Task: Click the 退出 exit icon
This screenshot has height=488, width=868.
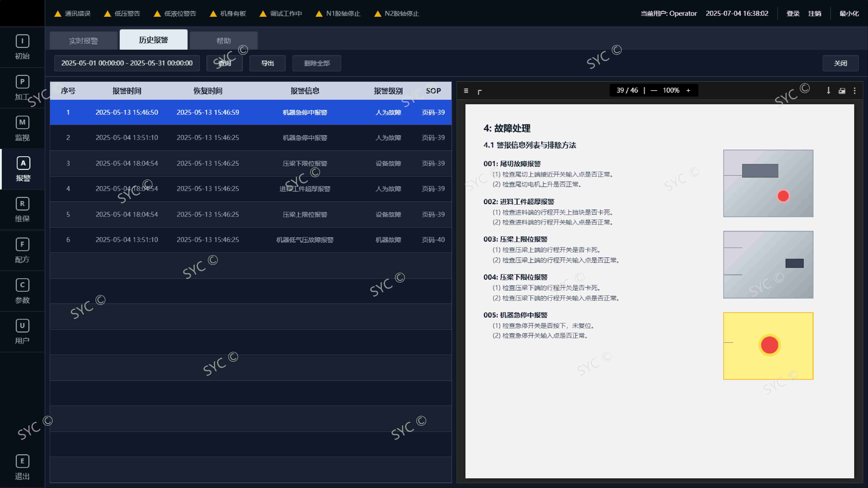Action: click(x=22, y=461)
